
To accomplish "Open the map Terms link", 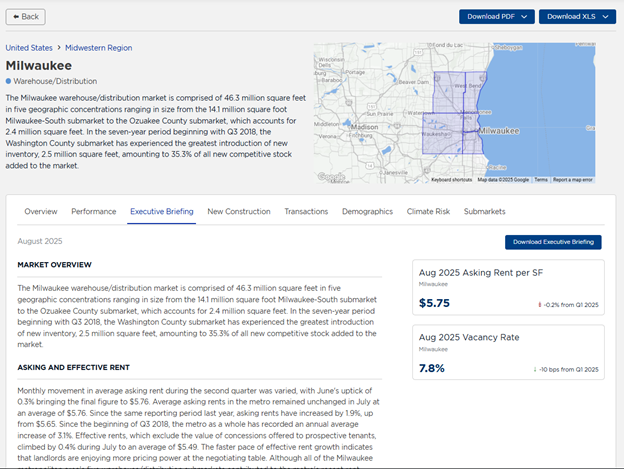I will tap(540, 180).
